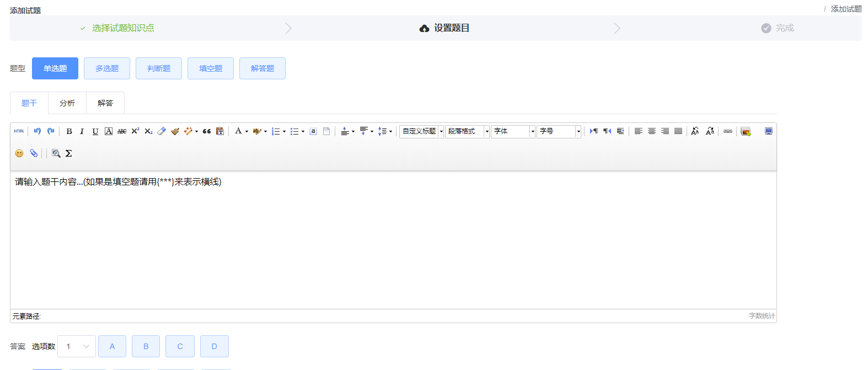Select 判断题 question type

tap(159, 68)
